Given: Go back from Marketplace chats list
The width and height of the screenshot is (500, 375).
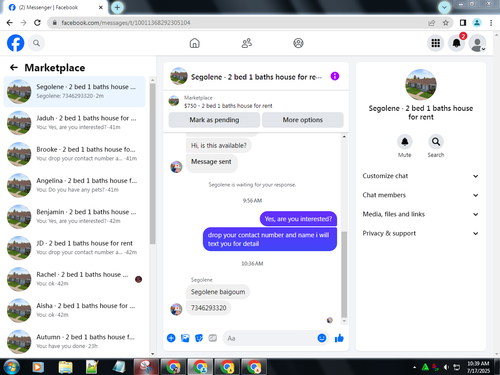Looking at the screenshot, I should [x=14, y=68].
